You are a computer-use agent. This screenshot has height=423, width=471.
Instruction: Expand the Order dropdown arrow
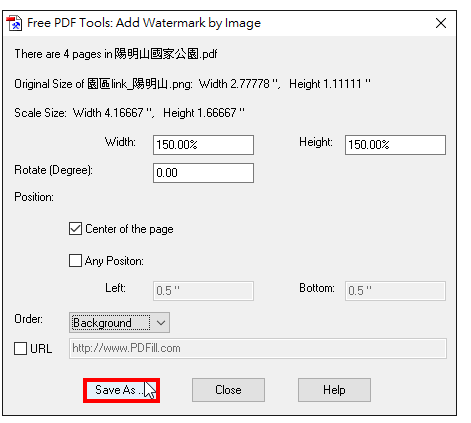click(161, 323)
